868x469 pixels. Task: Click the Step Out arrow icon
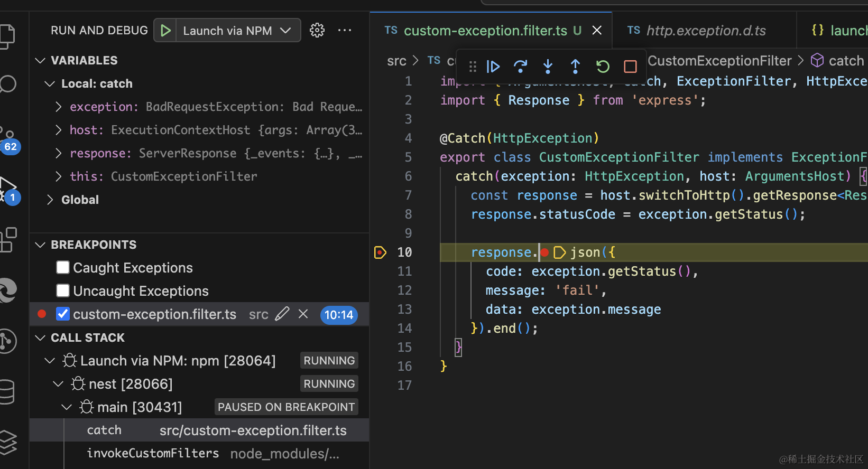pyautogui.click(x=575, y=67)
